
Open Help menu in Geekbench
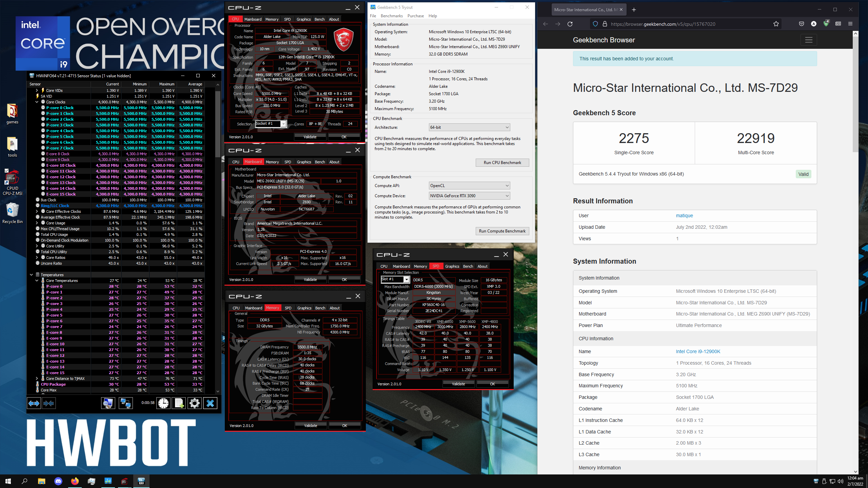[433, 16]
